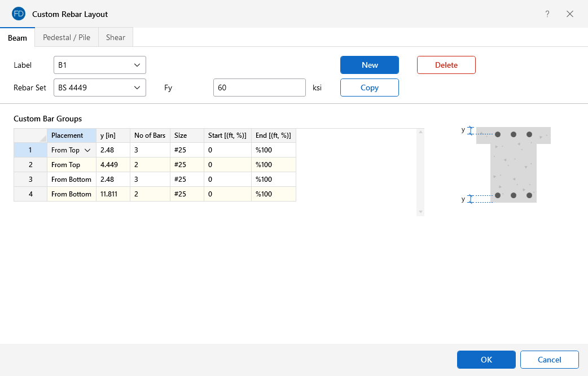Click the Fy input field
The height and width of the screenshot is (376, 588).
[x=260, y=88]
